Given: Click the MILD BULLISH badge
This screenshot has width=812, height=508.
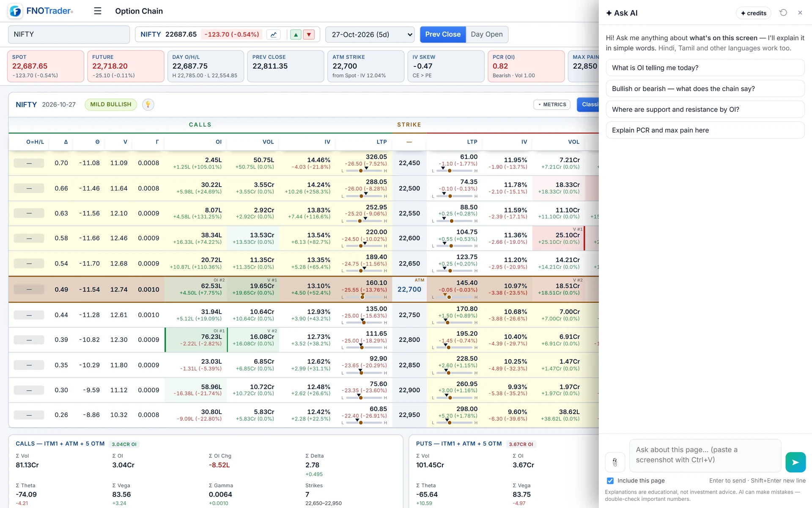Looking at the screenshot, I should click(x=111, y=105).
